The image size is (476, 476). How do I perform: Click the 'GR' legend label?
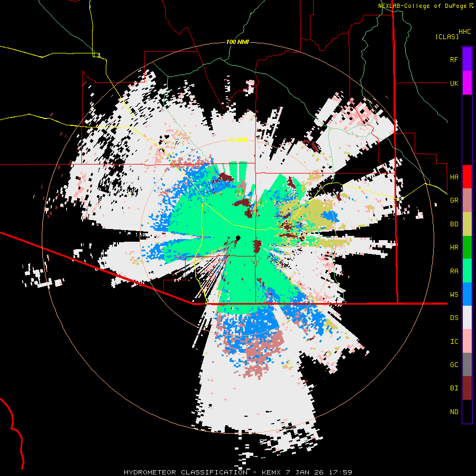pyautogui.click(x=454, y=200)
